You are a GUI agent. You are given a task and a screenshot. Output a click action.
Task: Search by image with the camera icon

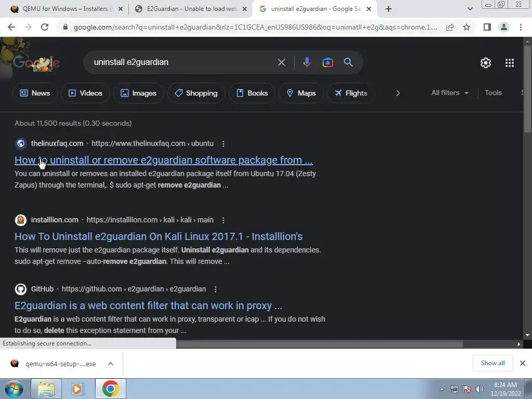click(327, 62)
